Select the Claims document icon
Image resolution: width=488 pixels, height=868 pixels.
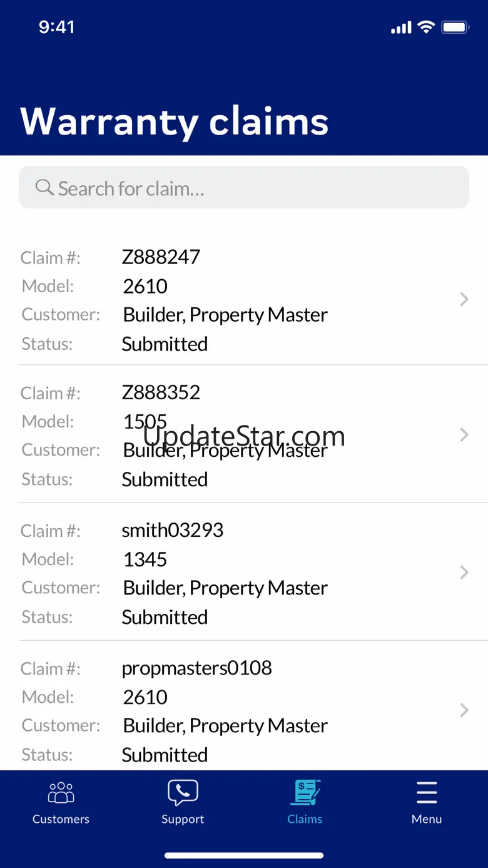pyautogui.click(x=305, y=792)
